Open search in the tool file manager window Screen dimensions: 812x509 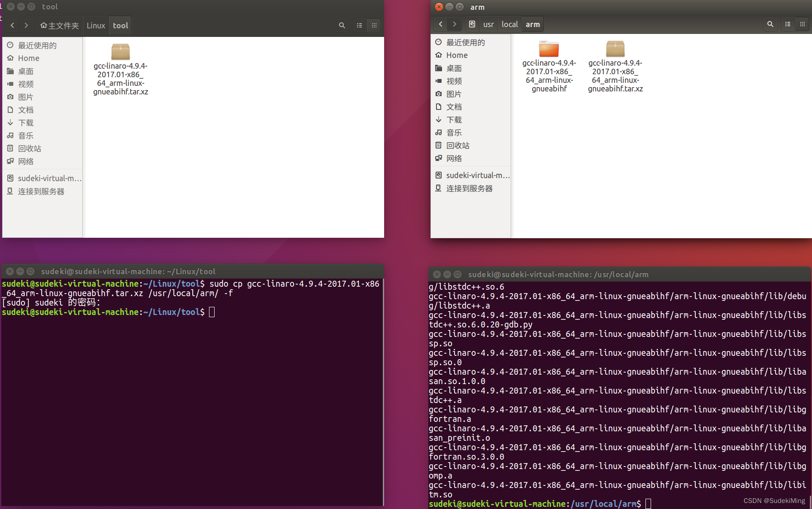pos(342,25)
